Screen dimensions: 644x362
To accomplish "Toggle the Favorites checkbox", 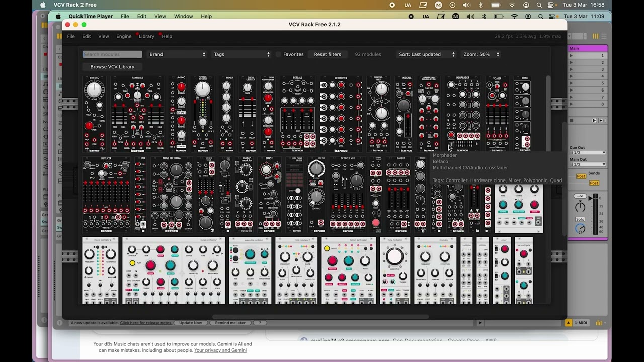I will 278,54.
